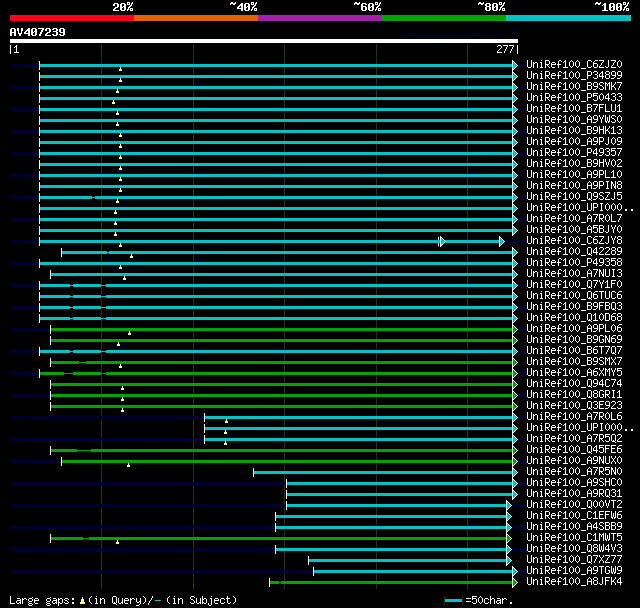
Task: Click the yellow gap marker under the UniRef100_A7R5Q2 bar
Action: click(225, 443)
